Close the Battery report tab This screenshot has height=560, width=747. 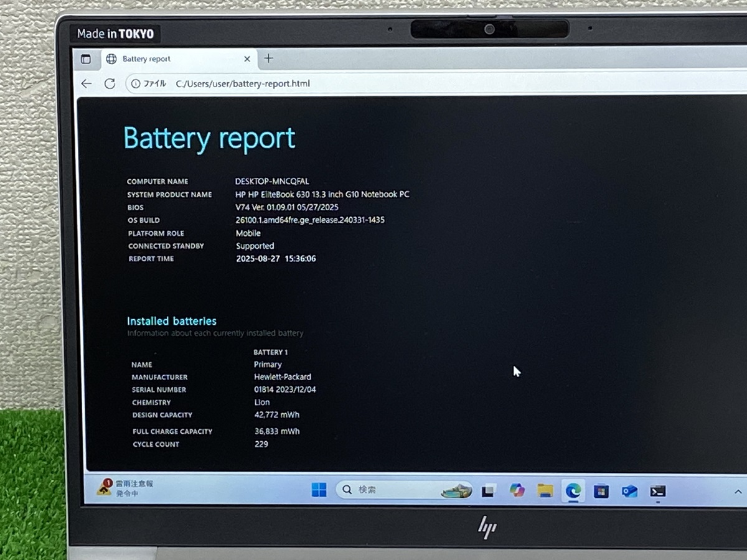(x=247, y=59)
